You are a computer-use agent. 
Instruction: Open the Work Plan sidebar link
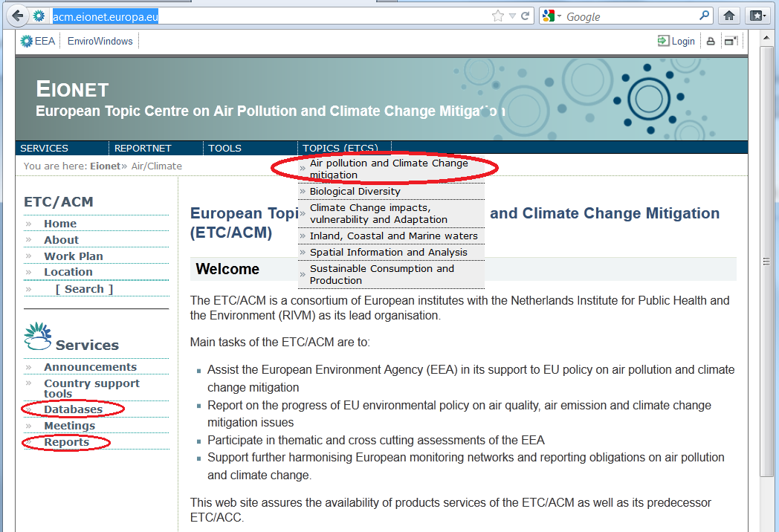click(74, 256)
